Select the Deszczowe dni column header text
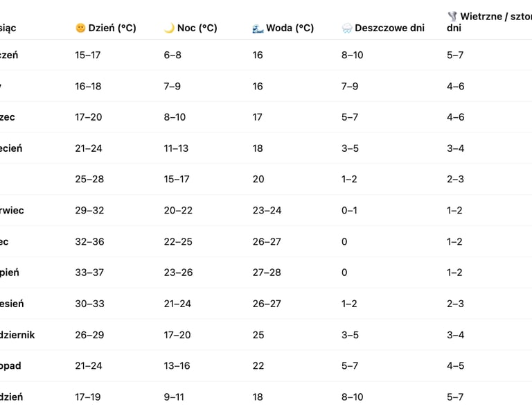Image resolution: width=532 pixels, height=416 pixels. [389, 28]
